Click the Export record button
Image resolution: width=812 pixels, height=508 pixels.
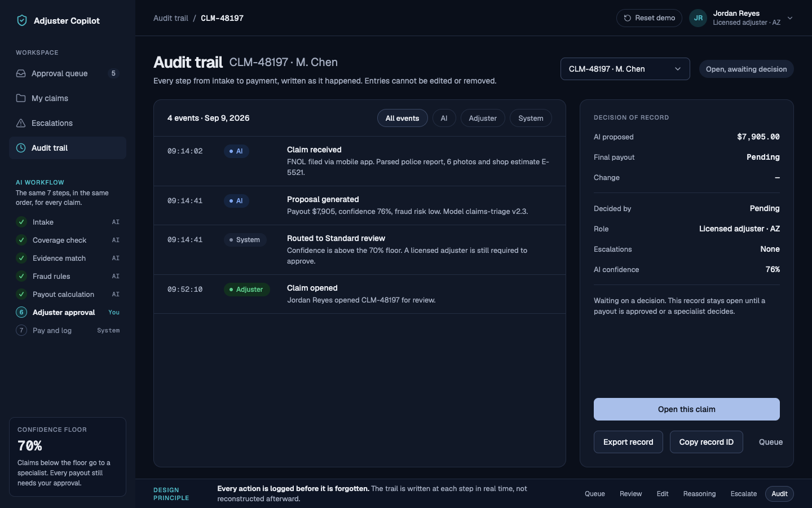click(x=628, y=442)
